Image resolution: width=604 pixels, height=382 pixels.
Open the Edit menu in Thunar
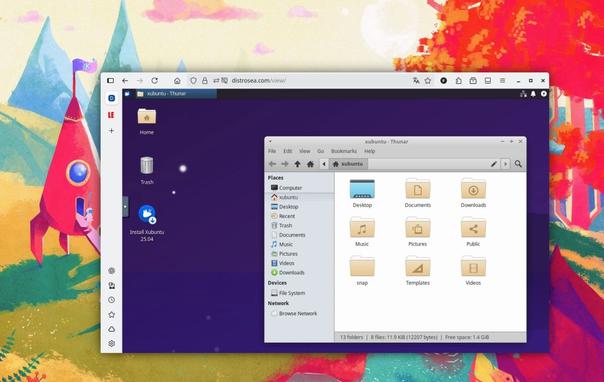pos(287,151)
